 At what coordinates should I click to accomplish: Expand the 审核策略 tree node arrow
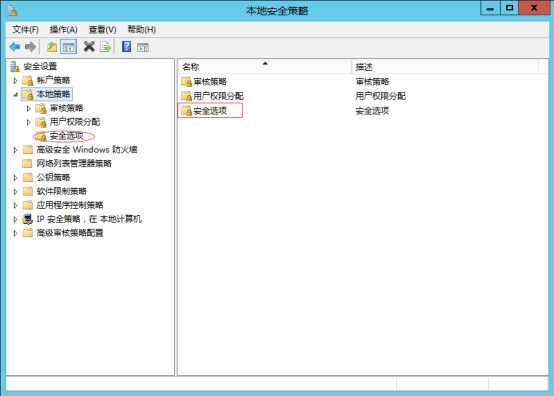click(x=29, y=108)
